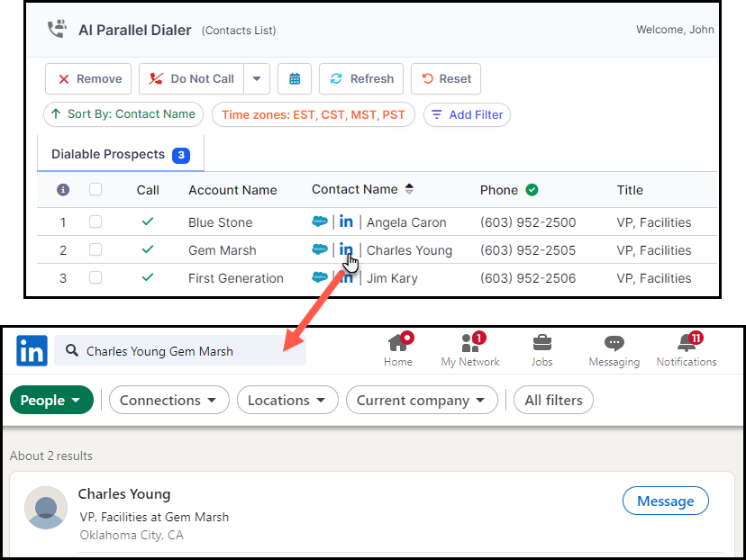Click Charles Young's profile avatar
Image resolution: width=746 pixels, height=560 pixels.
pos(46,507)
